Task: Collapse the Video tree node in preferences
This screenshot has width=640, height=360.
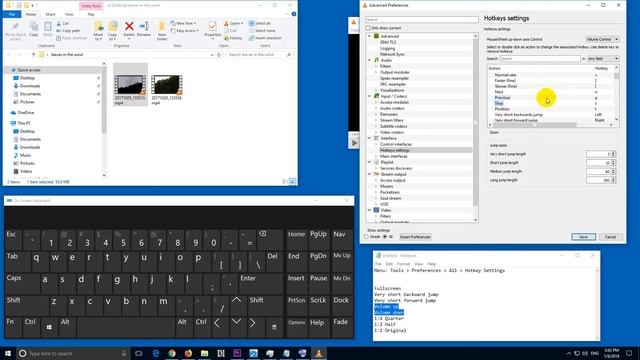Action: pyautogui.click(x=369, y=210)
